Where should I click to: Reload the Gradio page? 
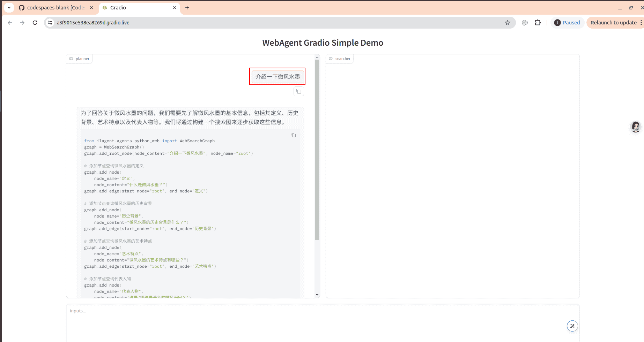point(35,23)
